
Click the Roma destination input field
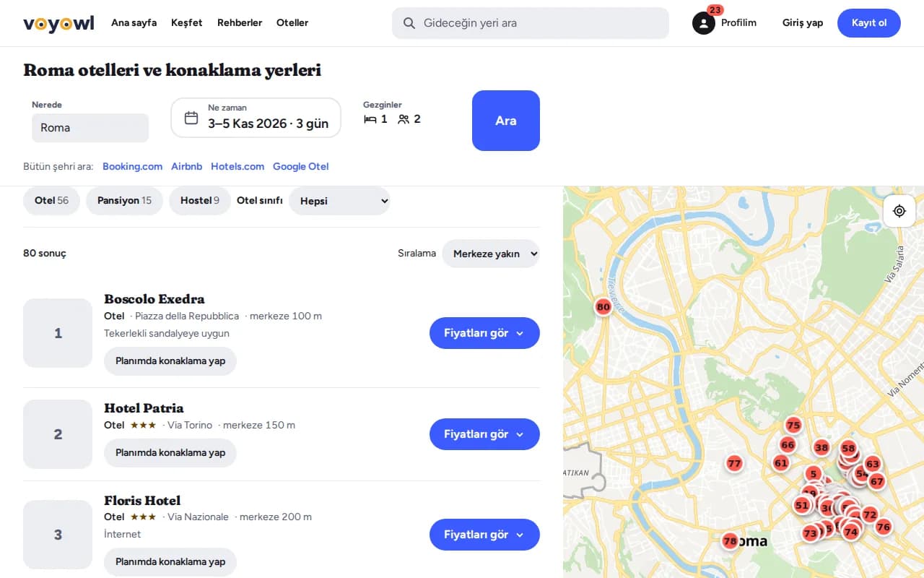[x=90, y=128]
